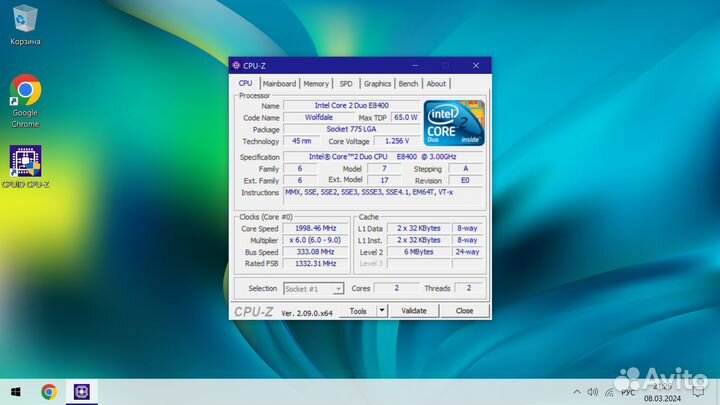Show hidden system tray icons chevron
Image resolution: width=720 pixels, height=405 pixels.
coord(576,392)
